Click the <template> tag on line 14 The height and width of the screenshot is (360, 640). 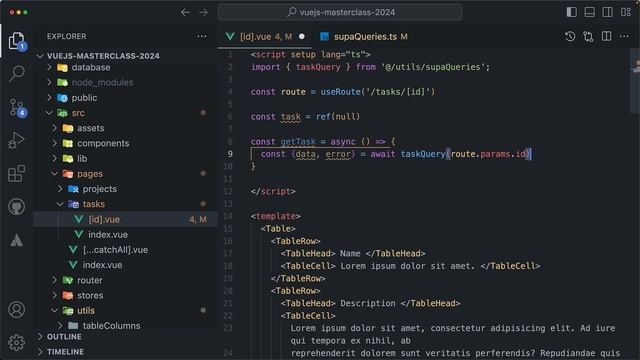(276, 216)
